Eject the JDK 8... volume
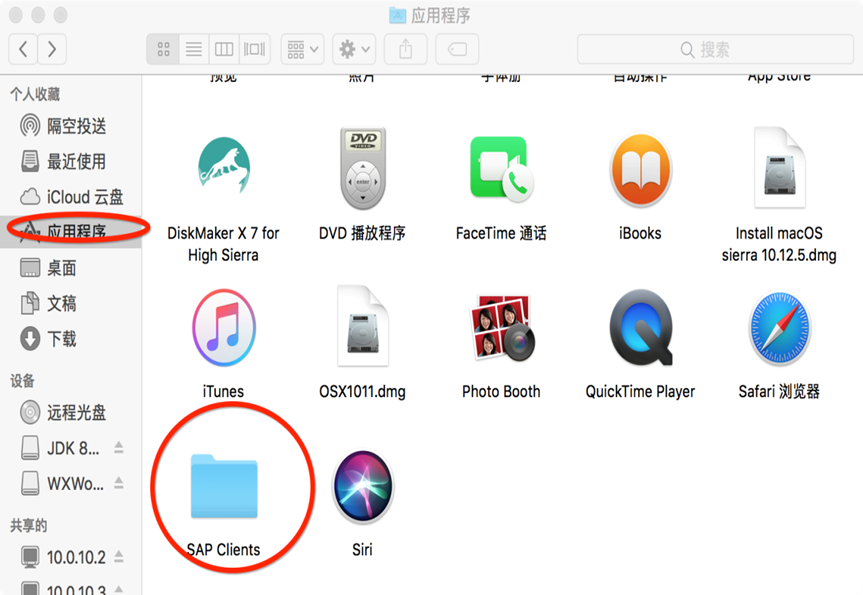Viewport: 863px width, 595px height. 118,448
